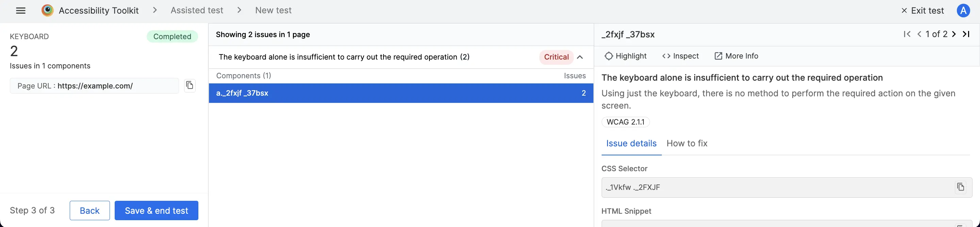Open the hamburger navigation menu
This screenshot has width=980, height=227.
click(21, 11)
